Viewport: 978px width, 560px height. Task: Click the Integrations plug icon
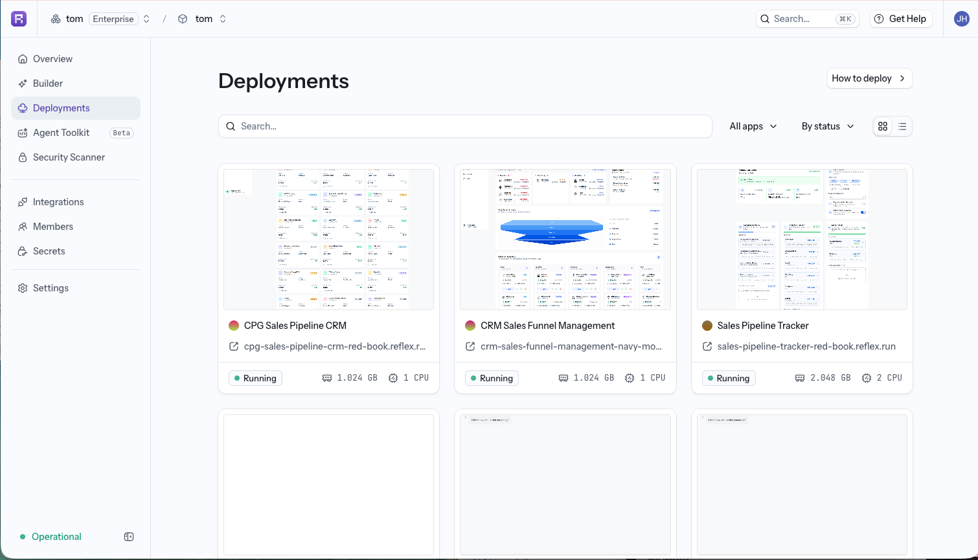(x=23, y=202)
